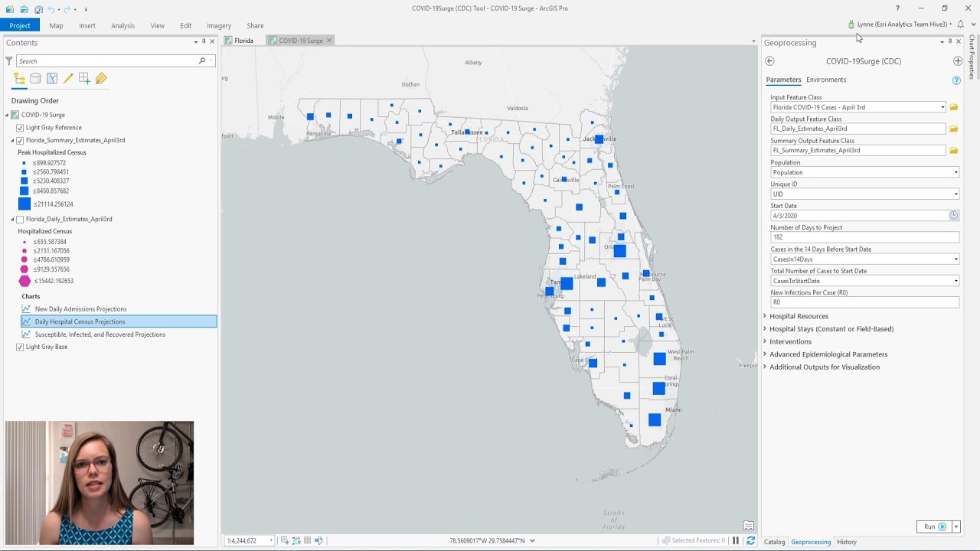Open Susceptible, Infected, and Recovered Projections chart
This screenshot has width=980, height=551.
[x=100, y=334]
